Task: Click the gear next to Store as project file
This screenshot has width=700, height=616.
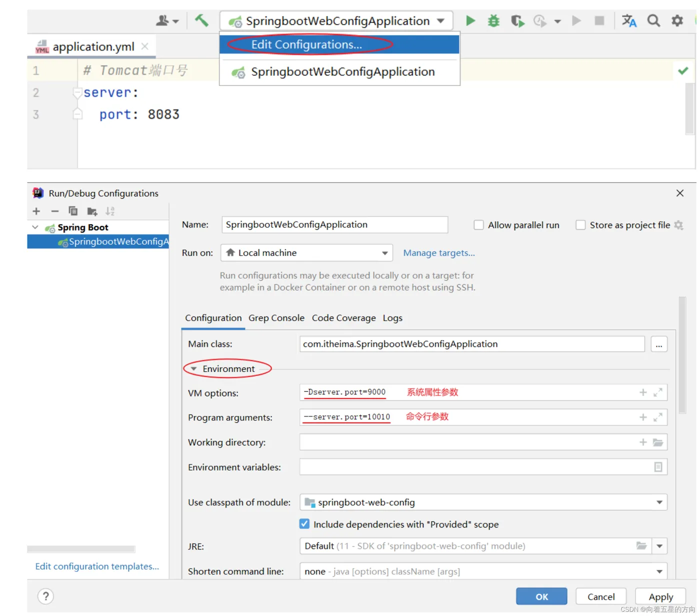Action: coord(678,225)
